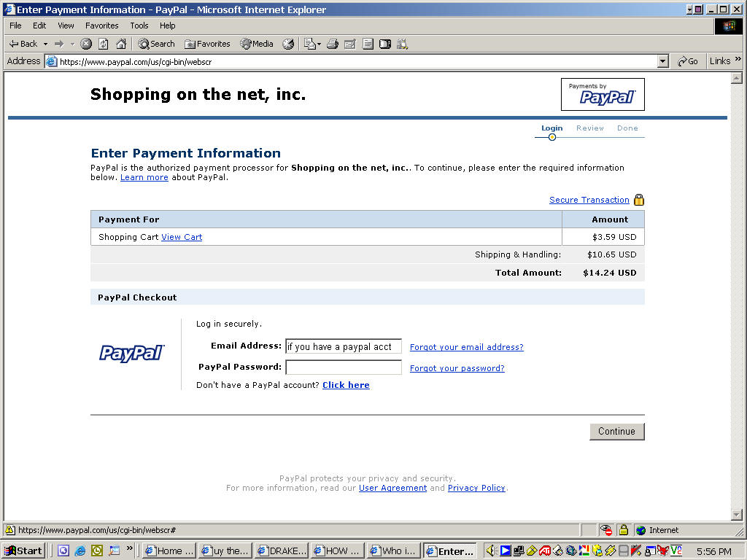
Task: Open Forgot your password link
Action: (457, 368)
